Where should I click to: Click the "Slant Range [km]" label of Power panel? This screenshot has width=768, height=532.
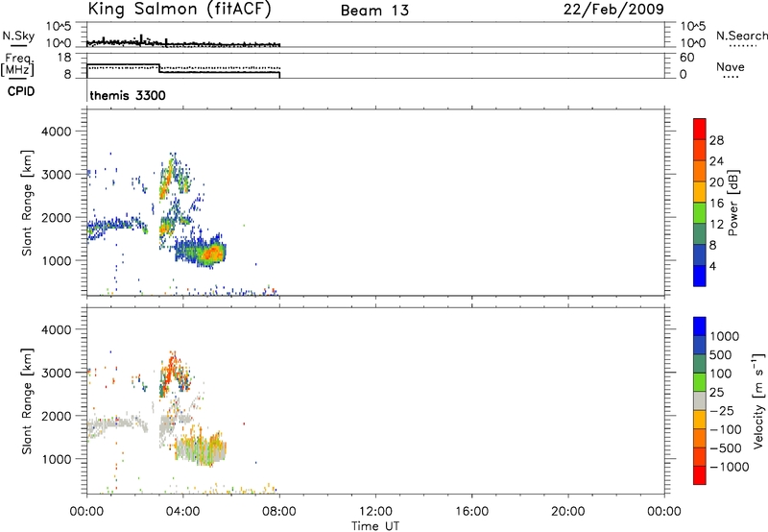(27, 203)
